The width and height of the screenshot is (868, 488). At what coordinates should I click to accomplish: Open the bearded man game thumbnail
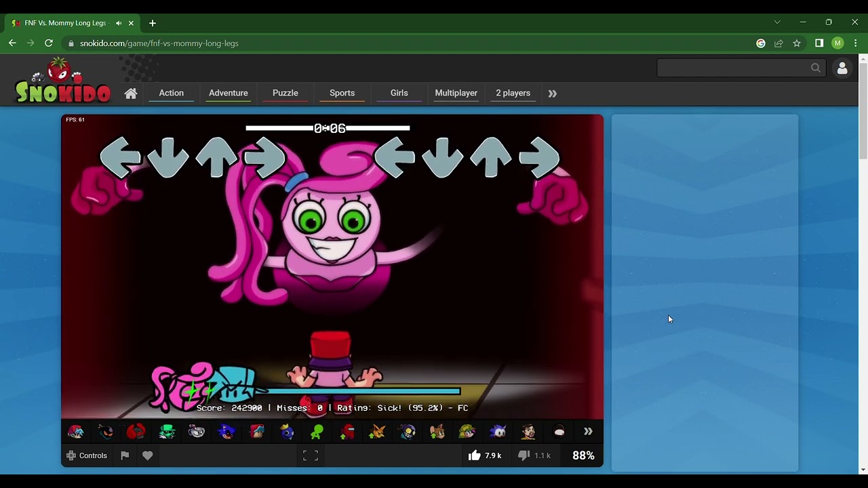528,431
